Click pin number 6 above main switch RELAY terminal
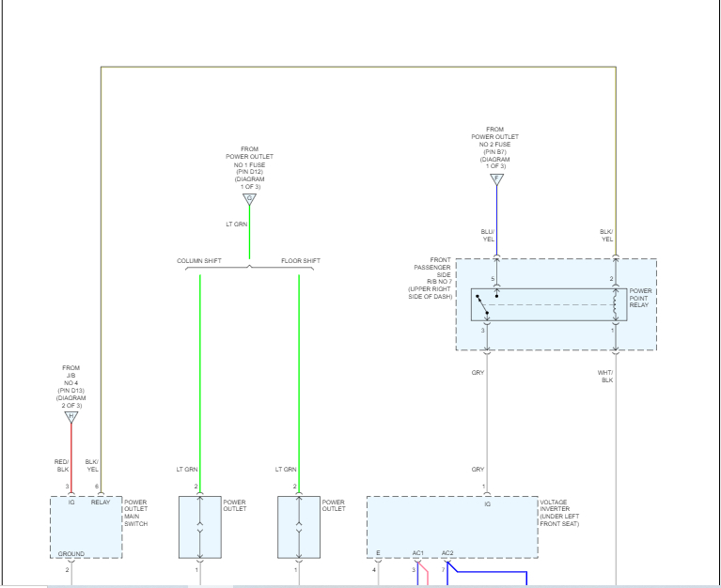The height and width of the screenshot is (588, 721). tap(97, 486)
